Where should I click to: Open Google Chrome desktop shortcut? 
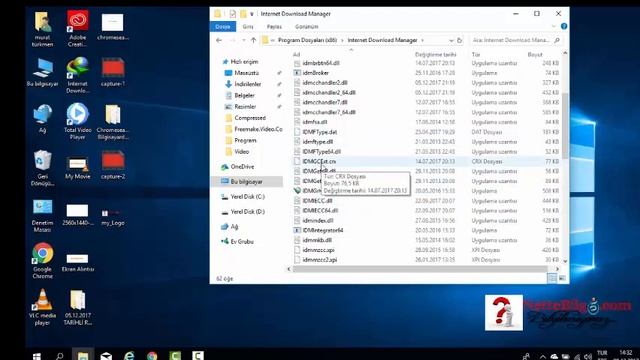(x=42, y=260)
